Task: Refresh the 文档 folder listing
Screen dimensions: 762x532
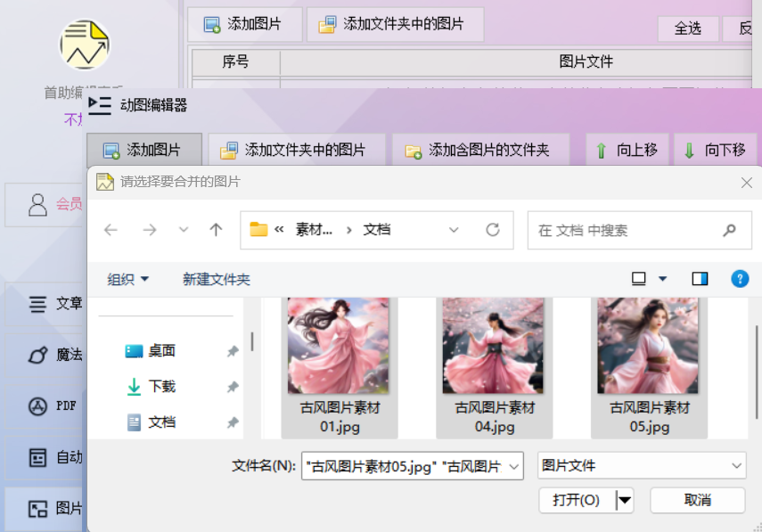Action: pyautogui.click(x=493, y=230)
